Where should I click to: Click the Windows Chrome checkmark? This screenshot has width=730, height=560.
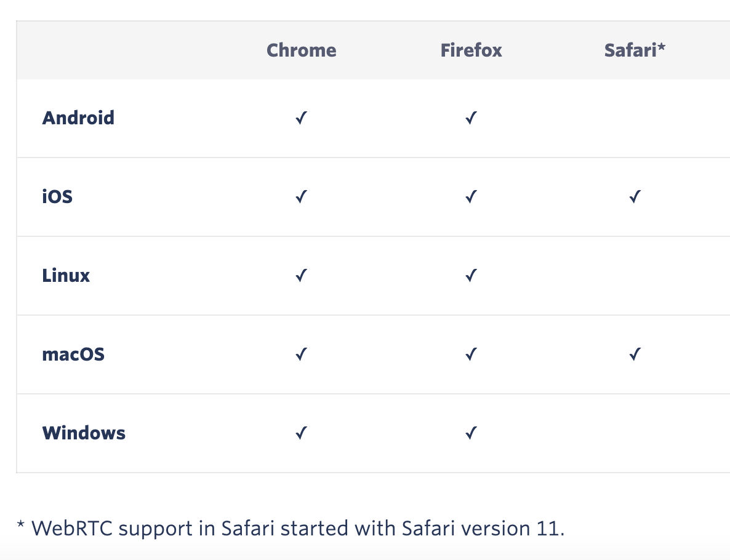tap(301, 433)
